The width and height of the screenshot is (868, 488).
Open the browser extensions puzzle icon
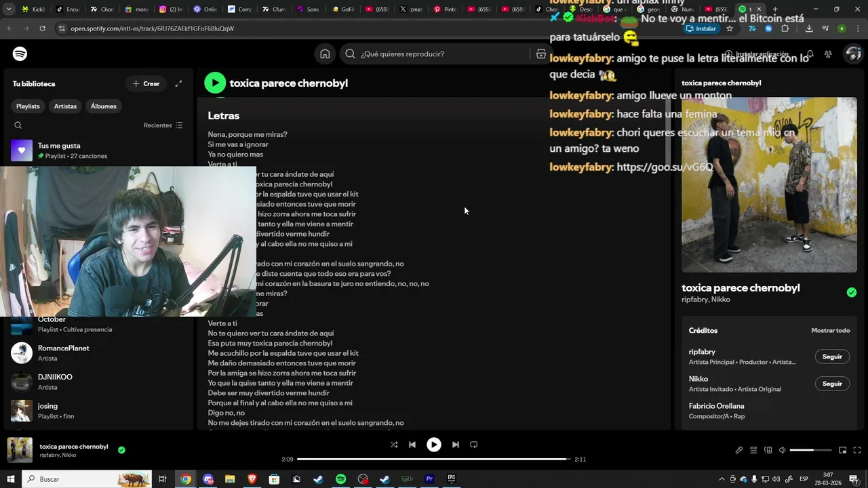pyautogui.click(x=785, y=28)
